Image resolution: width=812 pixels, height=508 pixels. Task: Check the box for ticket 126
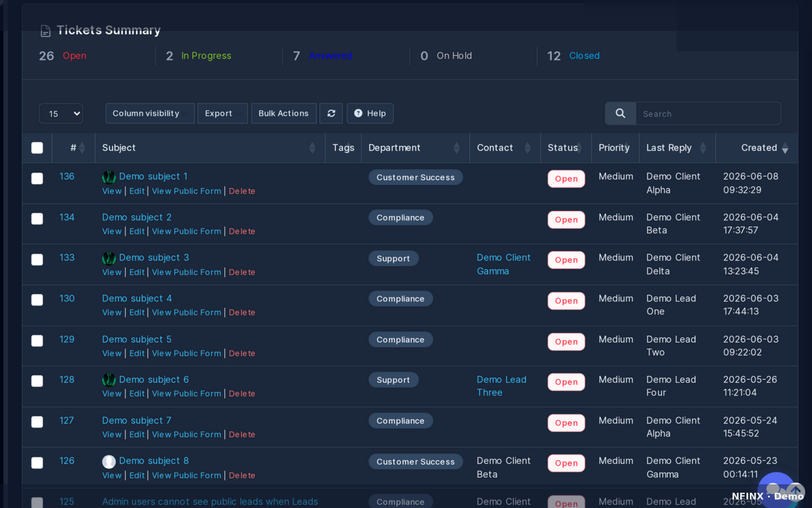click(37, 463)
